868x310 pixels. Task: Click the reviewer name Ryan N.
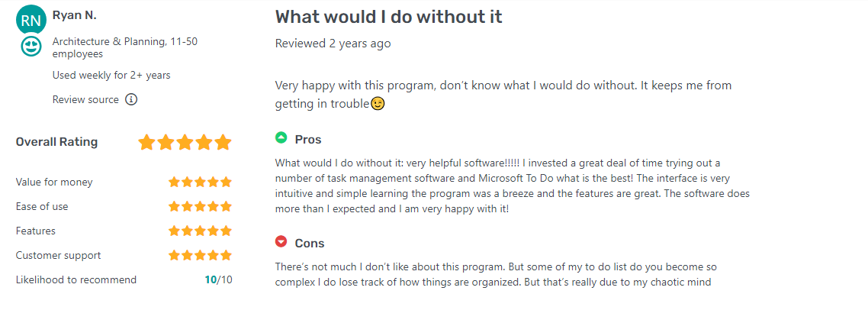click(x=75, y=16)
